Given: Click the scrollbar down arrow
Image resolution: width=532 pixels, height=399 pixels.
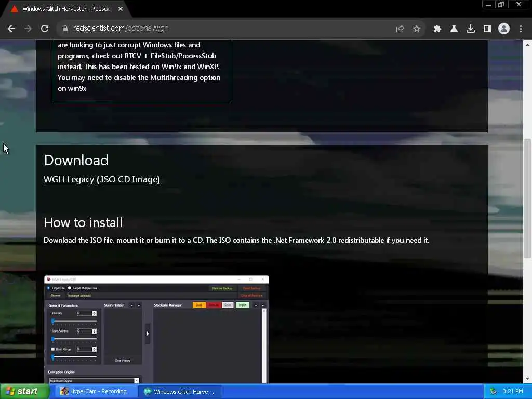Looking at the screenshot, I should [x=527, y=379].
